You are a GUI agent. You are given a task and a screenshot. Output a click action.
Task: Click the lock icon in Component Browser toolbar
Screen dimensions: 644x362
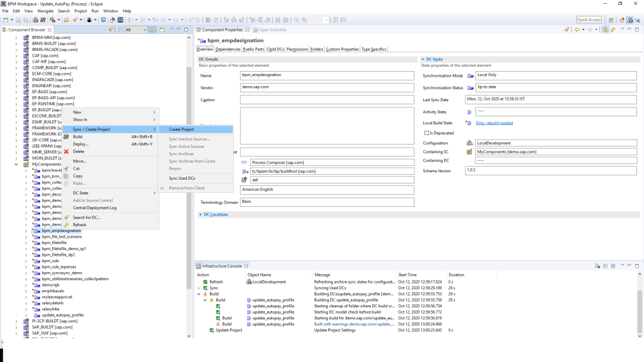(x=152, y=30)
